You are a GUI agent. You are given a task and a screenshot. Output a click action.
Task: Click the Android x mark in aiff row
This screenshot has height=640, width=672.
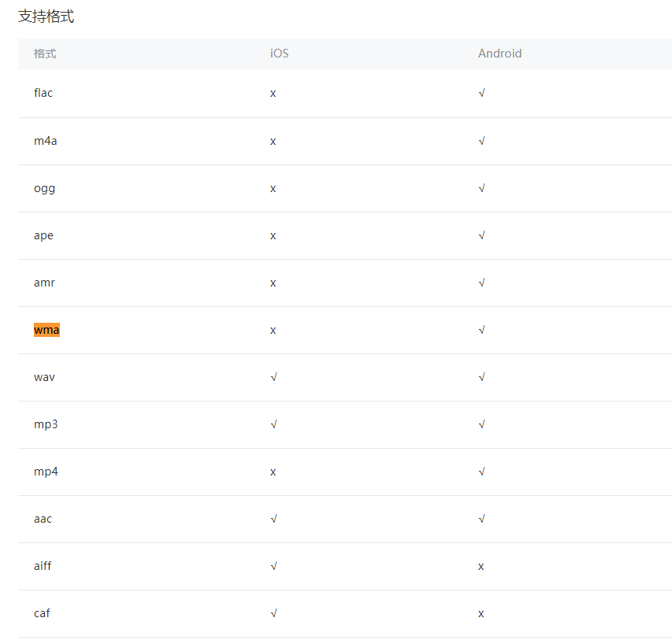pos(481,567)
